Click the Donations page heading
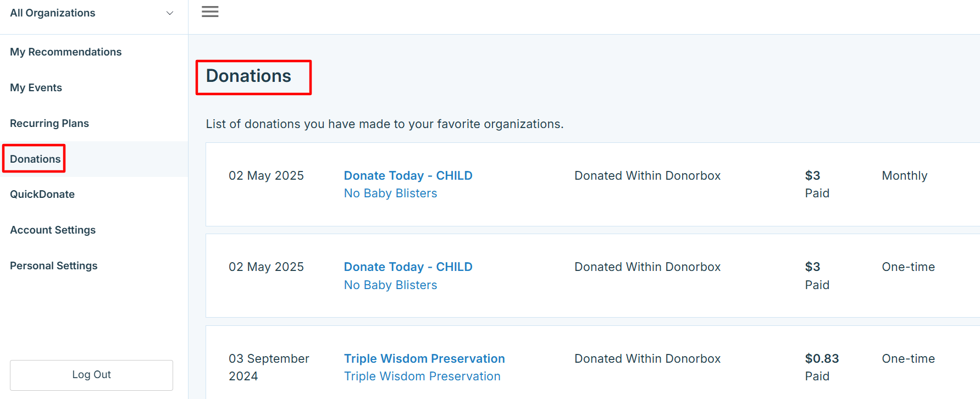Screen dimensions: 980x399 248,76
